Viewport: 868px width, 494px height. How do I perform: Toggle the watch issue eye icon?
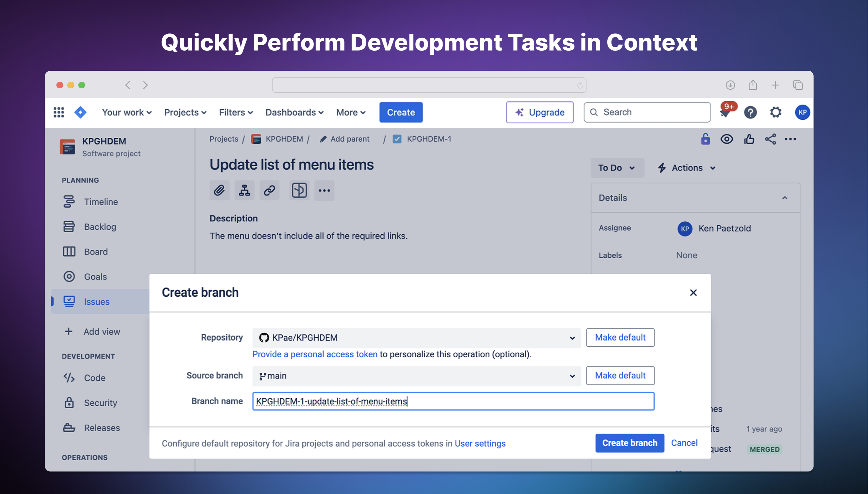click(x=727, y=139)
